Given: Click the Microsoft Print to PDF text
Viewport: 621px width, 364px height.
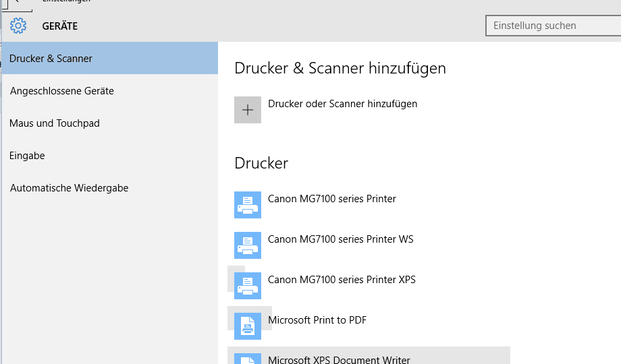Looking at the screenshot, I should (317, 320).
